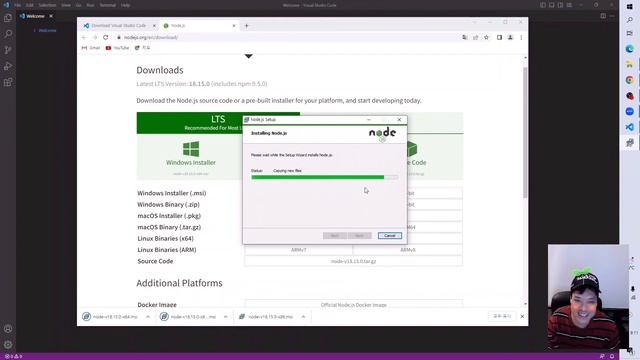The width and height of the screenshot is (640, 360).
Task: Open the YouTube bookmark
Action: pyautogui.click(x=117, y=48)
